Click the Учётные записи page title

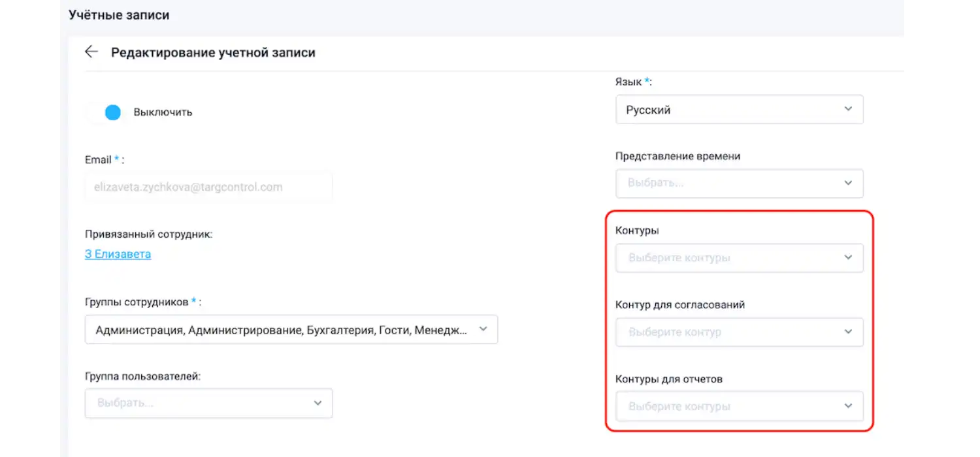[x=119, y=14]
